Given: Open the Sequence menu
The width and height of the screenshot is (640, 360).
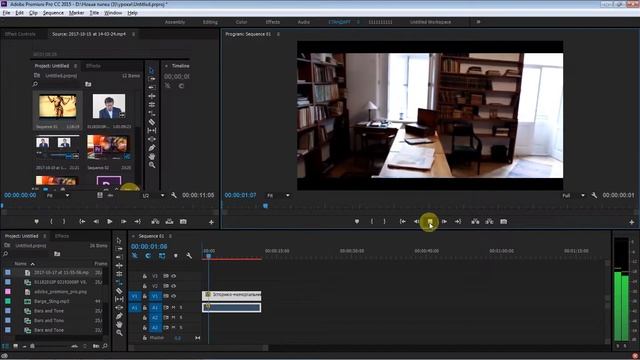Looking at the screenshot, I should point(53,13).
